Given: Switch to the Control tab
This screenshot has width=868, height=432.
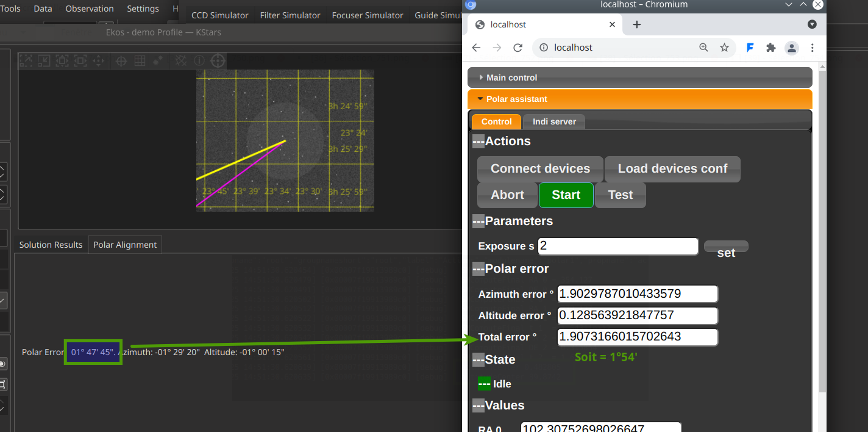Looking at the screenshot, I should [x=496, y=121].
